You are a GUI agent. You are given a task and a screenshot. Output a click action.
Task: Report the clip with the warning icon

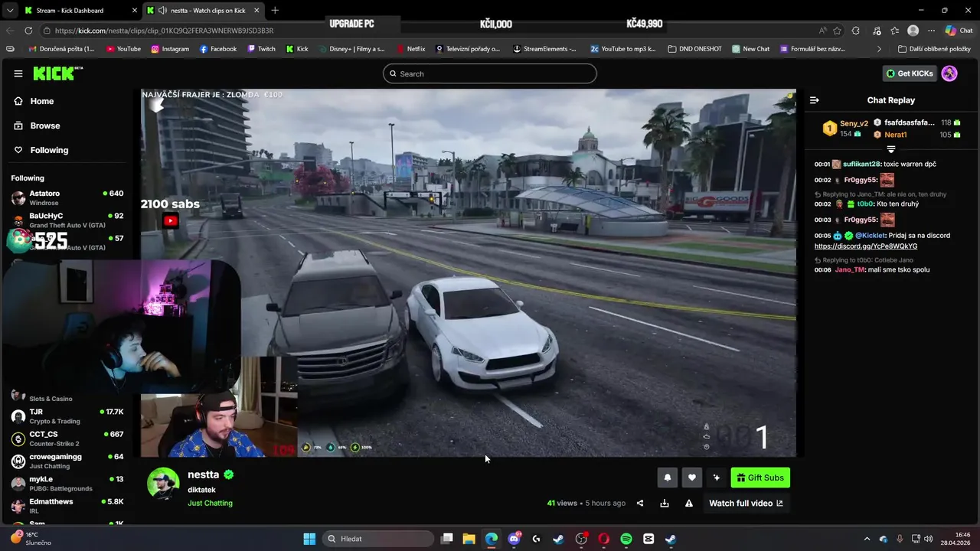[689, 504]
